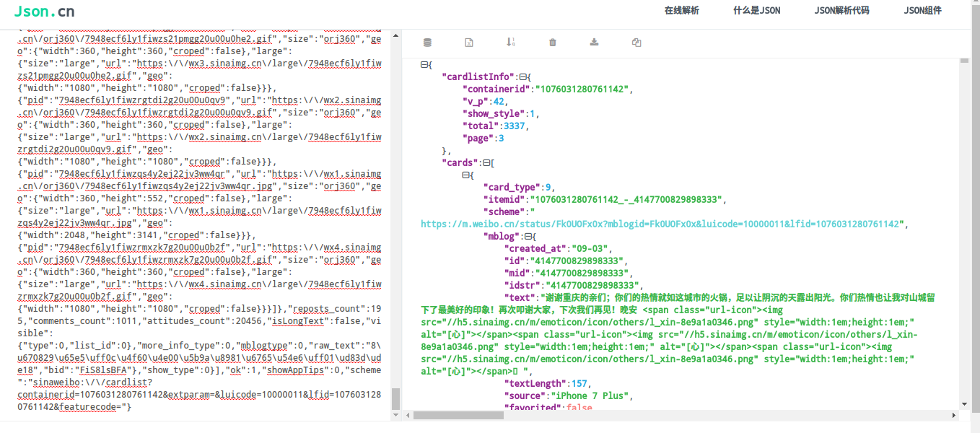Click right panel scrollbar down arrow
Image resolution: width=980 pixels, height=433 pixels.
[x=964, y=405]
